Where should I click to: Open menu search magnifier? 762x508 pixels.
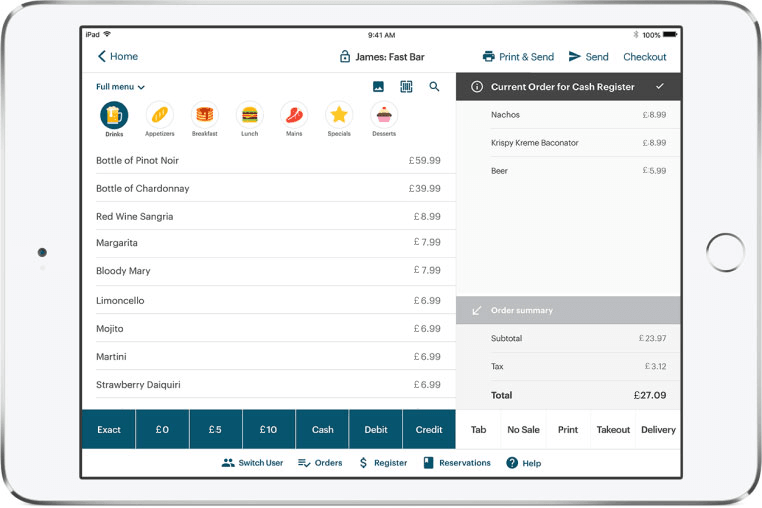click(434, 87)
